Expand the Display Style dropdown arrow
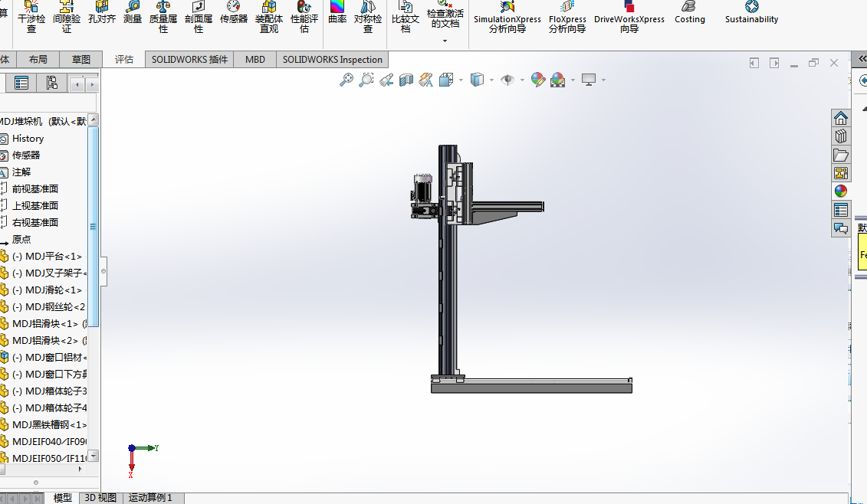This screenshot has width=867, height=504. pyautogui.click(x=491, y=80)
